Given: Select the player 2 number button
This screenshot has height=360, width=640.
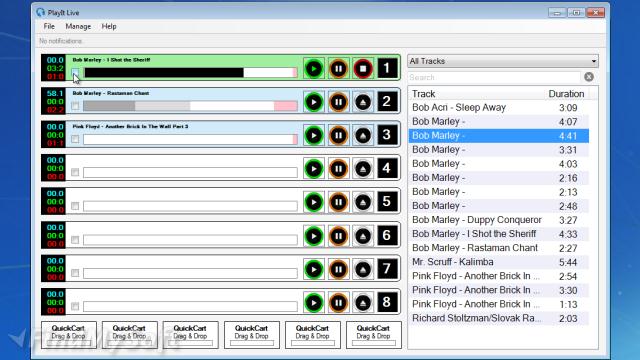Looking at the screenshot, I should (x=387, y=102).
